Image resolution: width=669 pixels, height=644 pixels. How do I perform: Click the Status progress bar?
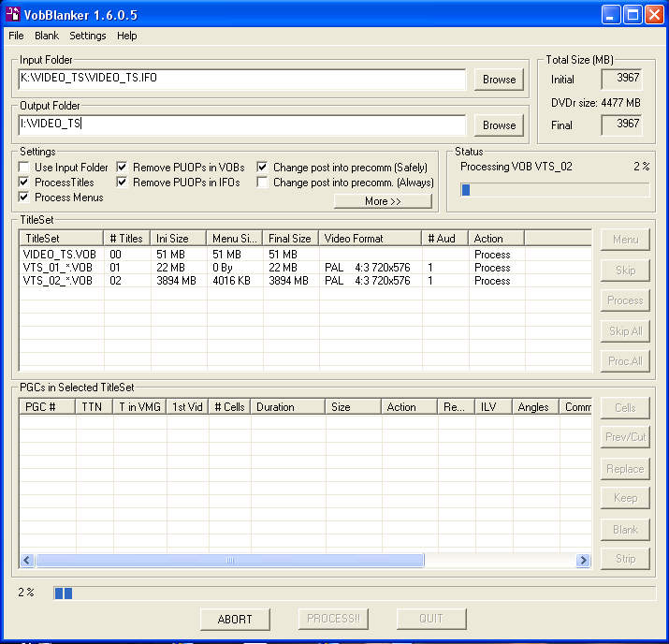coord(555,190)
